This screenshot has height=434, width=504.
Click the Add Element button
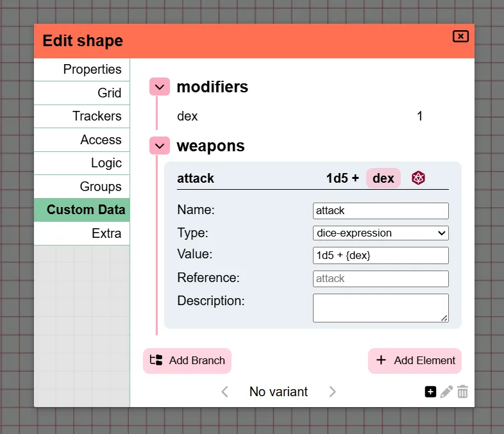(x=415, y=361)
